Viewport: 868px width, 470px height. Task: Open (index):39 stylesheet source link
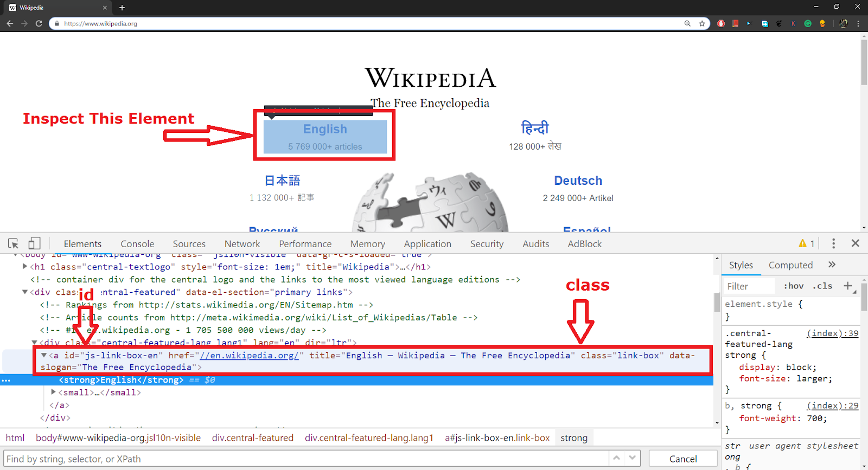pyautogui.click(x=832, y=333)
